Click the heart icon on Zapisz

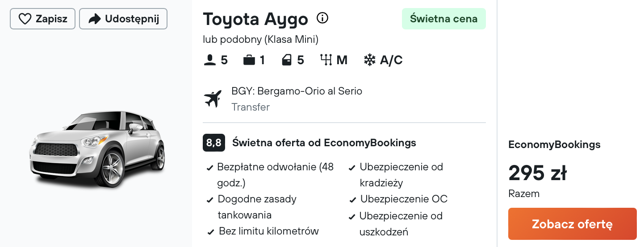point(25,19)
